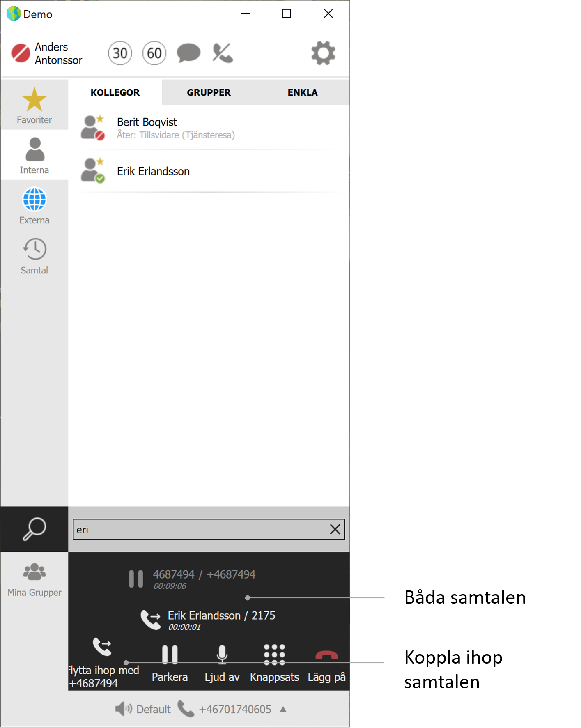The height and width of the screenshot is (728, 581).
Task: Close the Demo window
Action: (x=328, y=14)
